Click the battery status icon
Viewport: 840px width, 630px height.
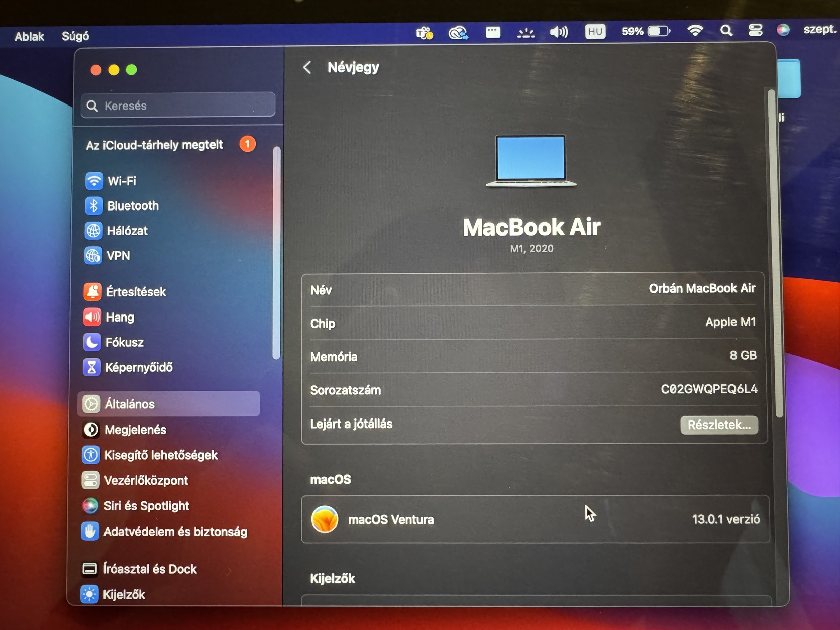tap(659, 31)
